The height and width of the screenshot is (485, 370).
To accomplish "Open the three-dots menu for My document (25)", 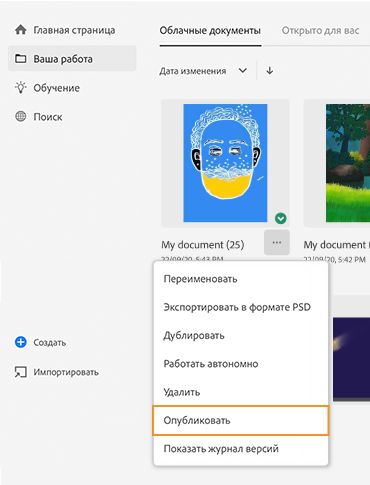I will (277, 242).
